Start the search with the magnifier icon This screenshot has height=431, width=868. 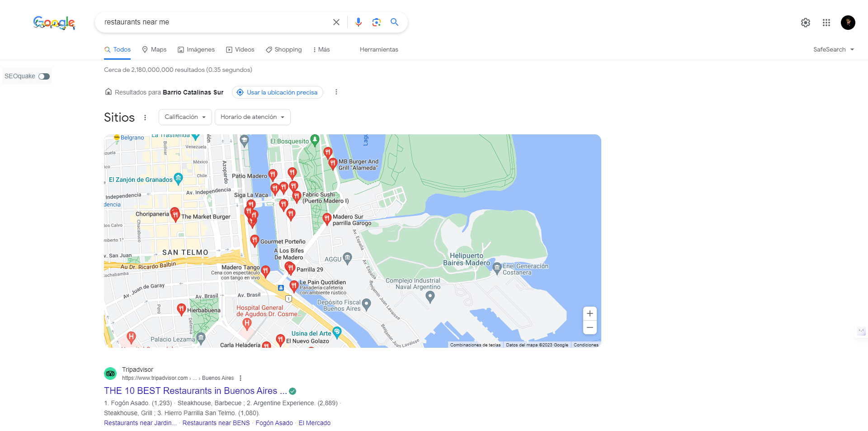point(394,22)
